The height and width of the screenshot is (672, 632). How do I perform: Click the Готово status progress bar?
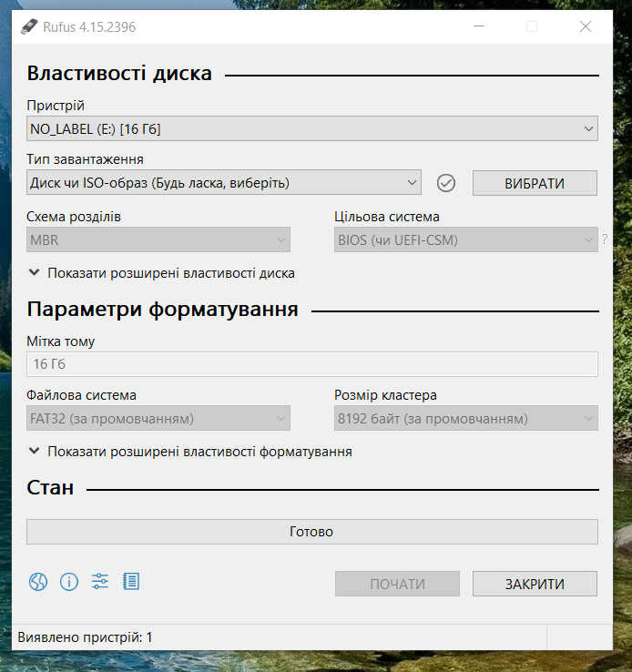[x=312, y=532]
